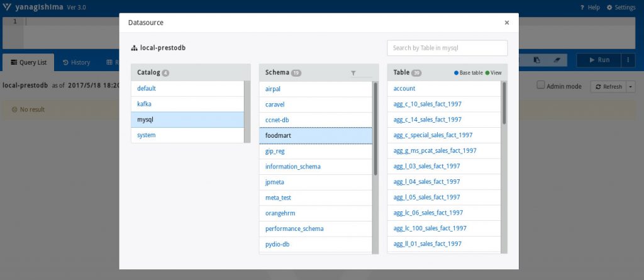Open Help from the top bar
644x280 pixels.
(590, 7)
